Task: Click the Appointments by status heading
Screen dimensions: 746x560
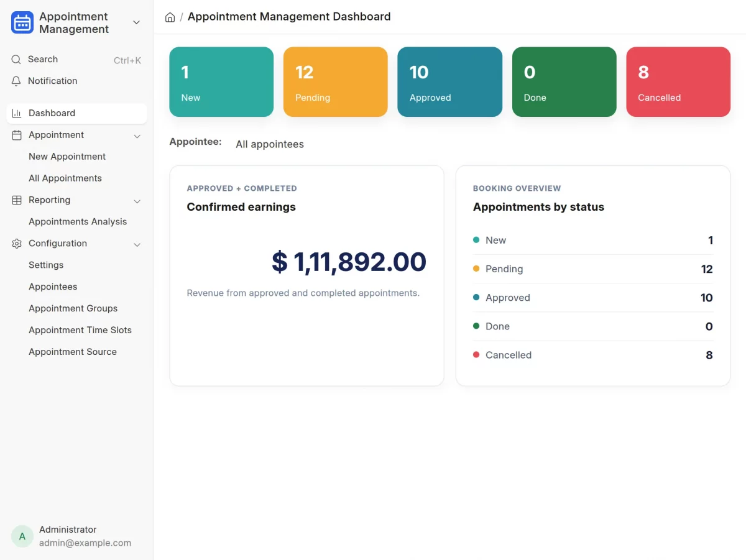Action: (538, 207)
